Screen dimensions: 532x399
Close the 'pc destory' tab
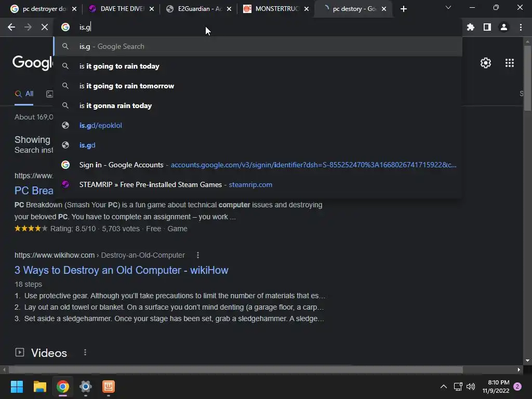[384, 9]
